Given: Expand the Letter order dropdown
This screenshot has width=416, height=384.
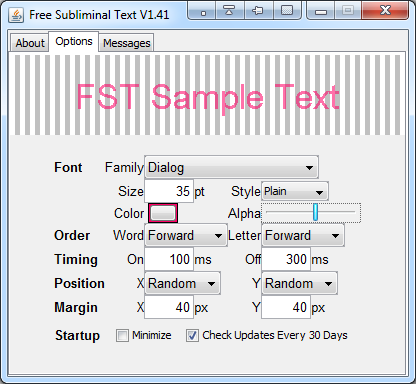Looking at the screenshot, I should (303, 235).
